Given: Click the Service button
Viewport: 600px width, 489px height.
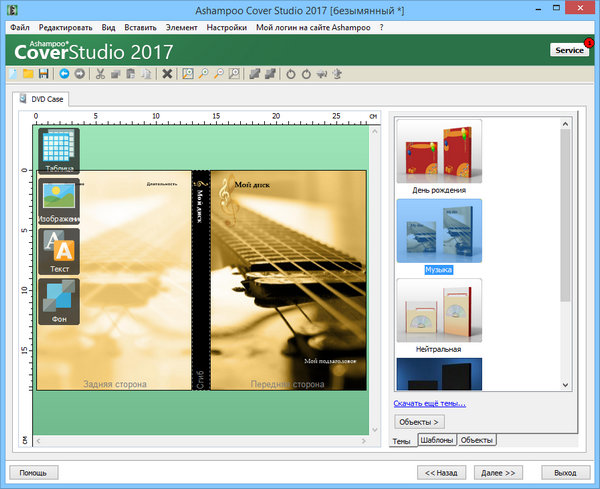Looking at the screenshot, I should point(569,50).
